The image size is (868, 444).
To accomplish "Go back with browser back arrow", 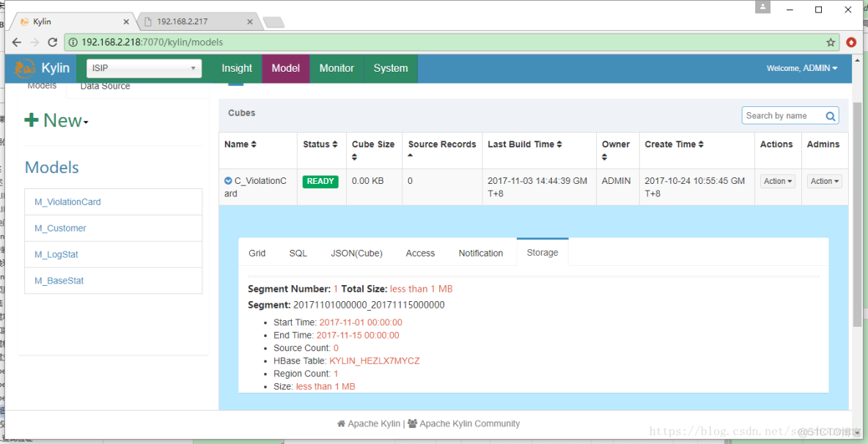I will coord(17,42).
